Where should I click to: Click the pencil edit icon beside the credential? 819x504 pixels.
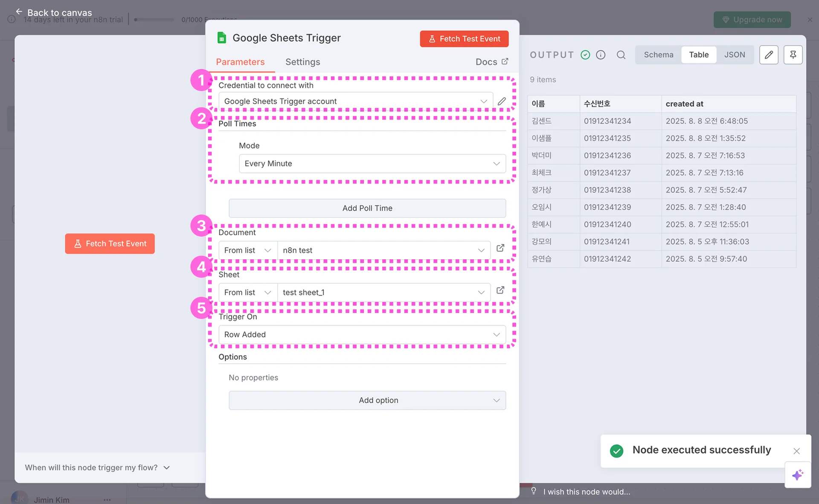click(x=502, y=101)
